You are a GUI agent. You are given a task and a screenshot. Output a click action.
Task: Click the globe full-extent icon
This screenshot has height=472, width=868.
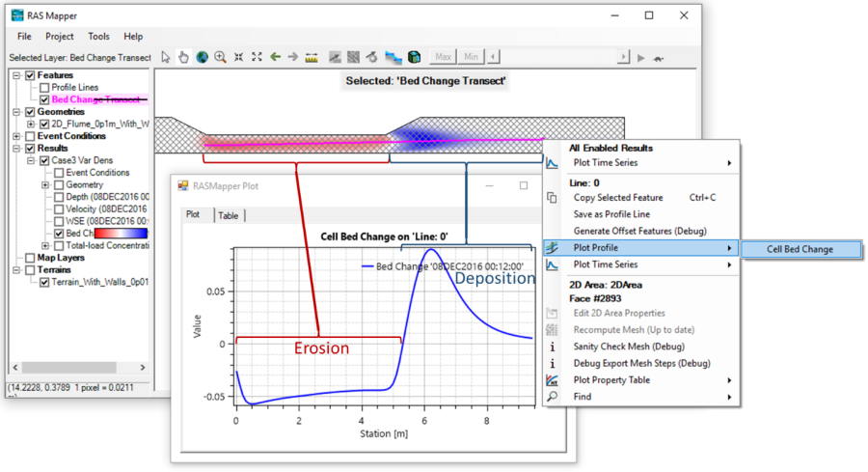(x=203, y=57)
